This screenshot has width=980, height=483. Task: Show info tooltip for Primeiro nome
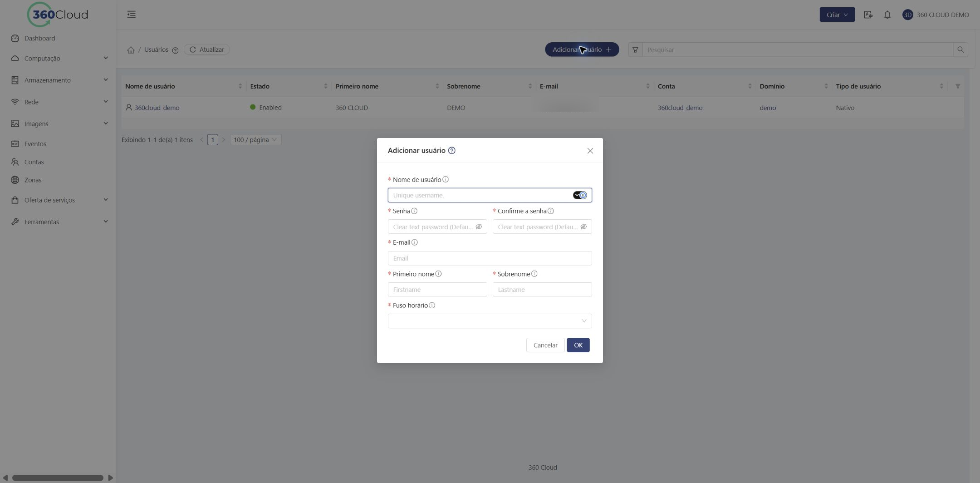pyautogui.click(x=438, y=274)
